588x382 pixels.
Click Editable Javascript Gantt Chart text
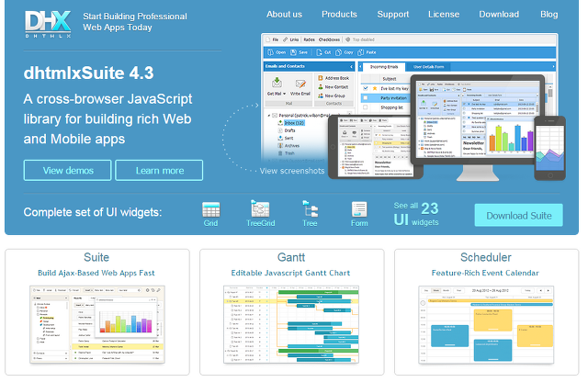[290, 273]
